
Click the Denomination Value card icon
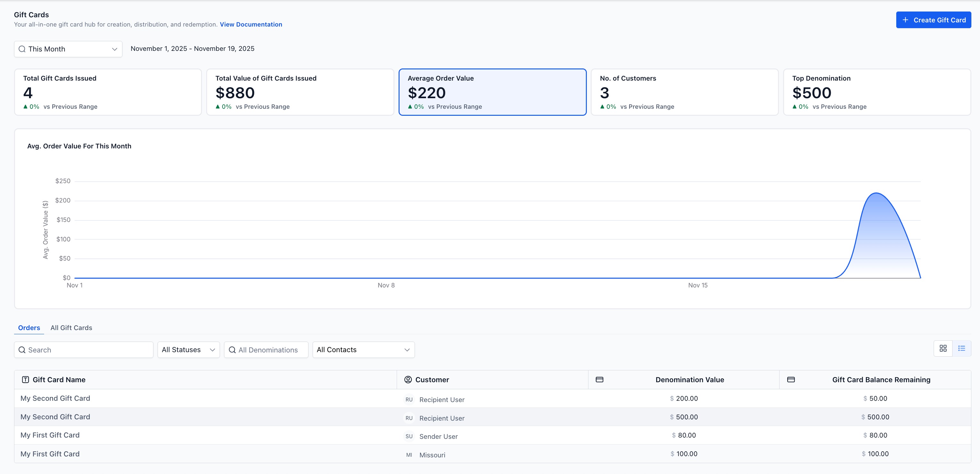click(x=600, y=380)
